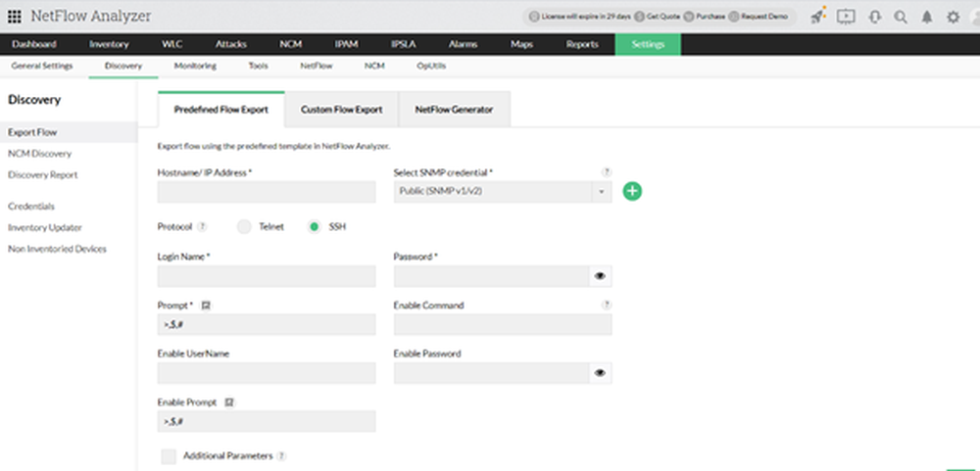Select Export Flow in the sidebar
Screen dimensions: 980x471
(69, 132)
